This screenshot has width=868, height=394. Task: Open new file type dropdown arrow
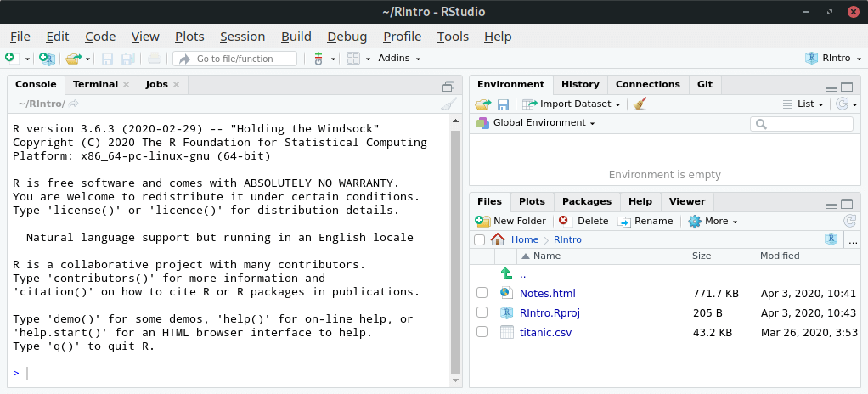click(x=27, y=59)
